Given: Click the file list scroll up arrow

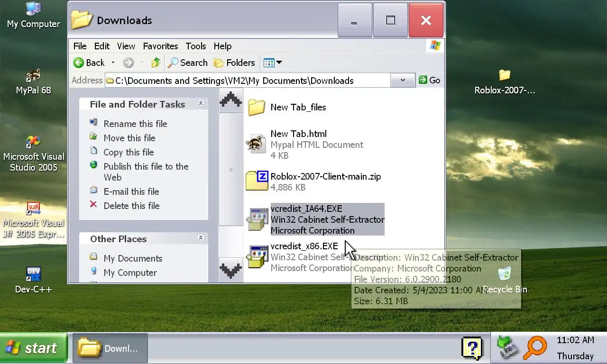Looking at the screenshot, I should coord(230,100).
